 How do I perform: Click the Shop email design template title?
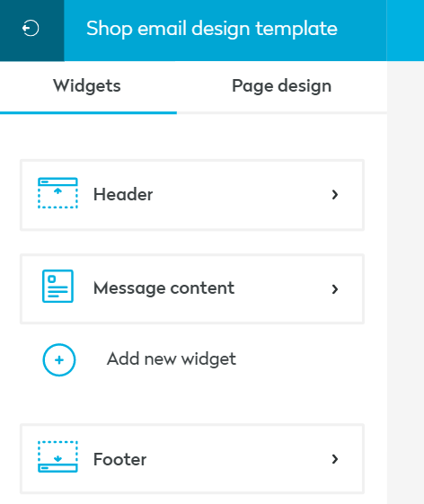click(x=212, y=28)
